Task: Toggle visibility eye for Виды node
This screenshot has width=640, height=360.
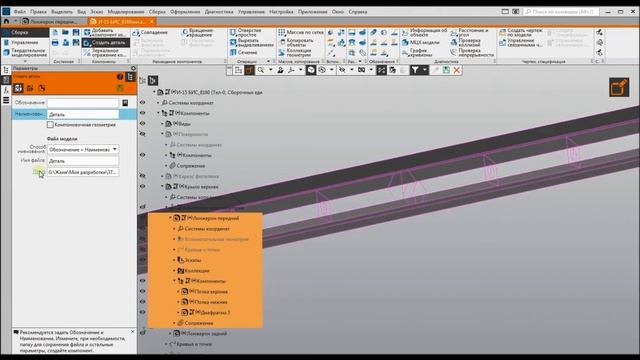Action: [x=142, y=123]
